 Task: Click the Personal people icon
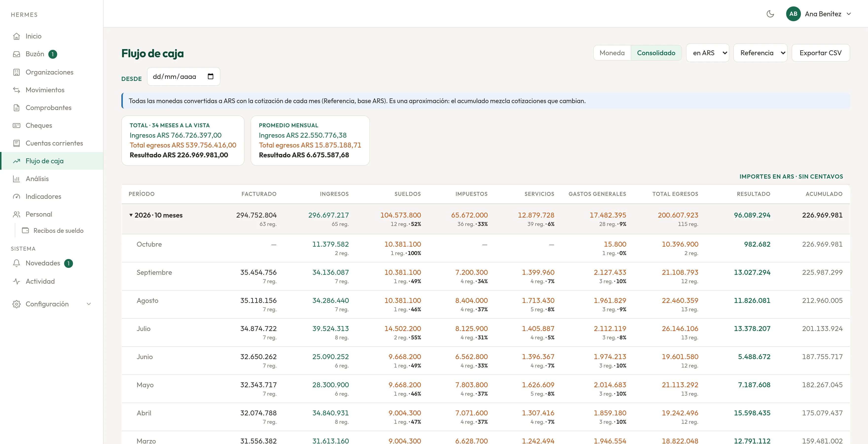tap(17, 214)
